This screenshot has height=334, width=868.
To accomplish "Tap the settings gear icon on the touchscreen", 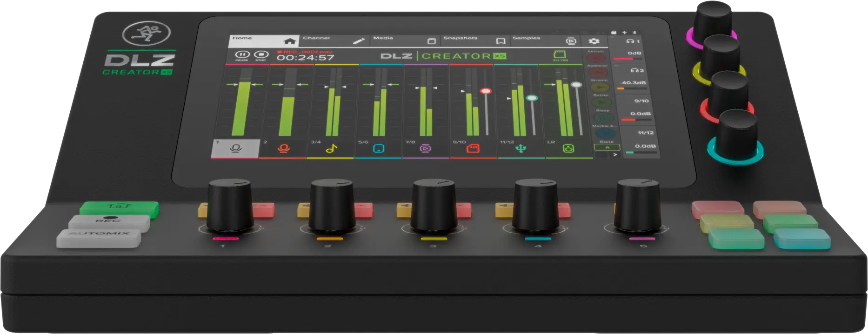I will click(x=594, y=41).
